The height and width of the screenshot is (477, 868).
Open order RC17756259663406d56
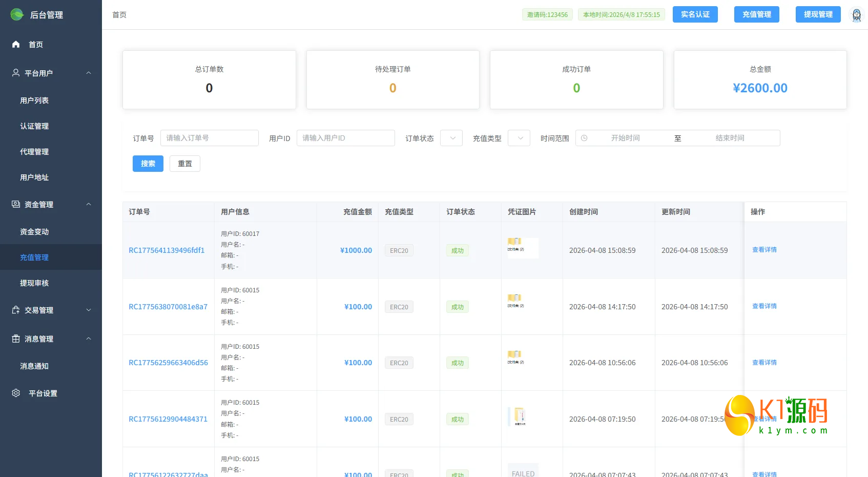[168, 363]
